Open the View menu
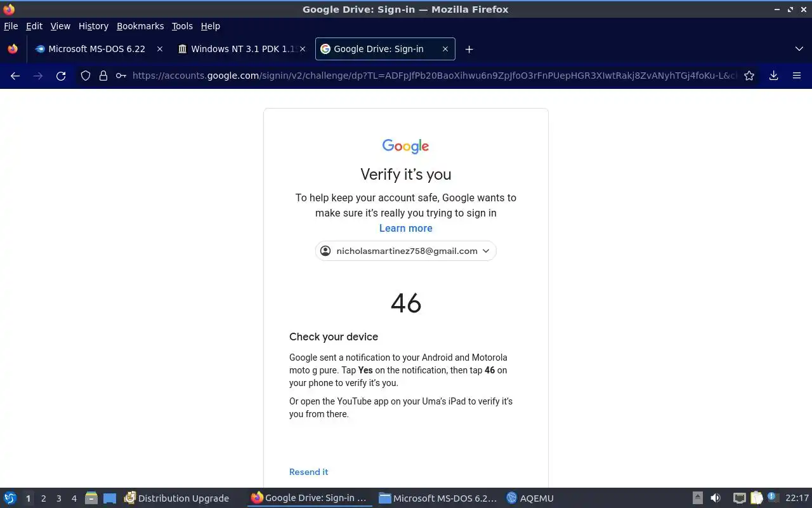 click(60, 26)
